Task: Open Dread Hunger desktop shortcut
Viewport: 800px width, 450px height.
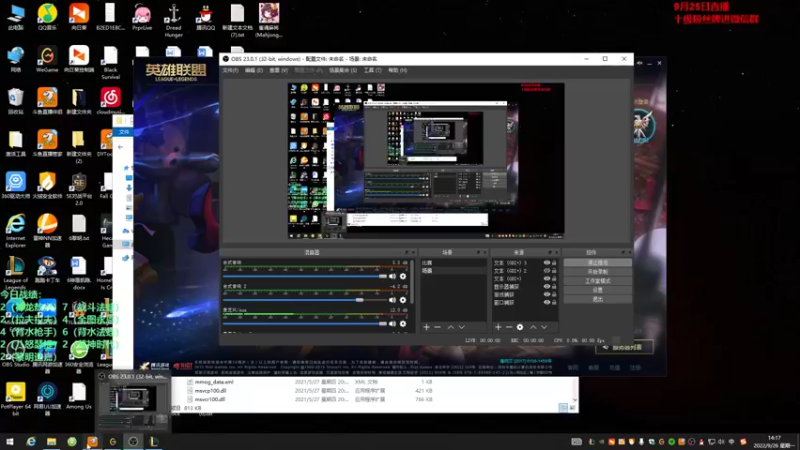Action: coord(173,20)
